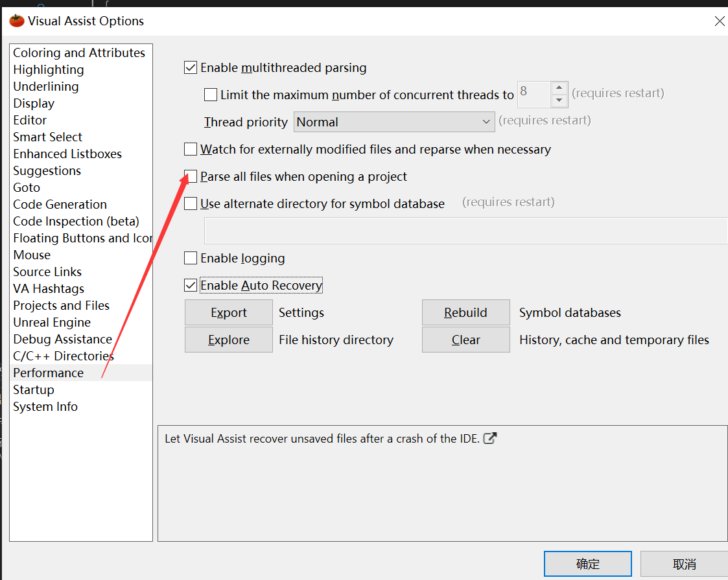Open external help link icon in description
The height and width of the screenshot is (580, 728).
coord(491,439)
